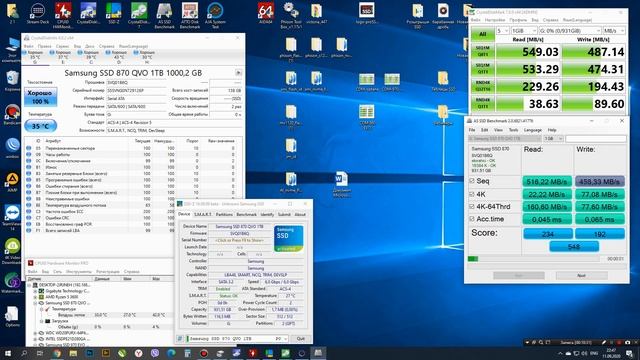Viewport: 640px width, 360px height.
Task: Uncheck the Seq test in AS SSD
Action: [x=472, y=181]
